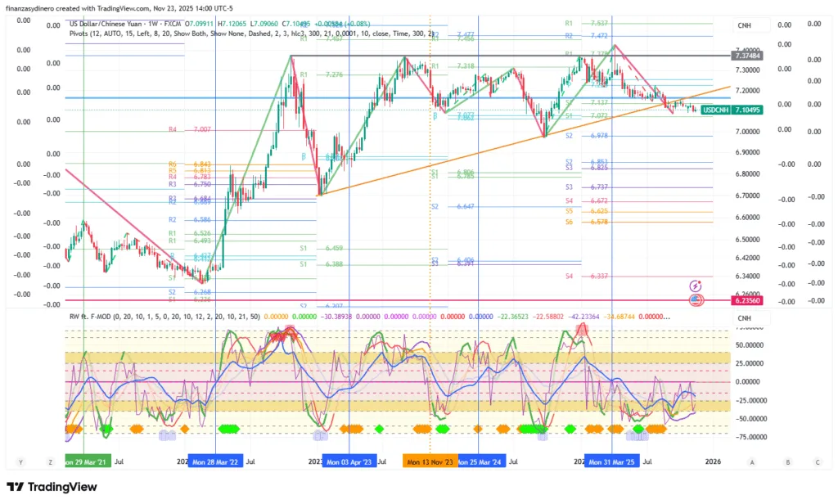Click the US flag economic event icon
Image resolution: width=838 pixels, height=504 pixels.
[x=696, y=299]
